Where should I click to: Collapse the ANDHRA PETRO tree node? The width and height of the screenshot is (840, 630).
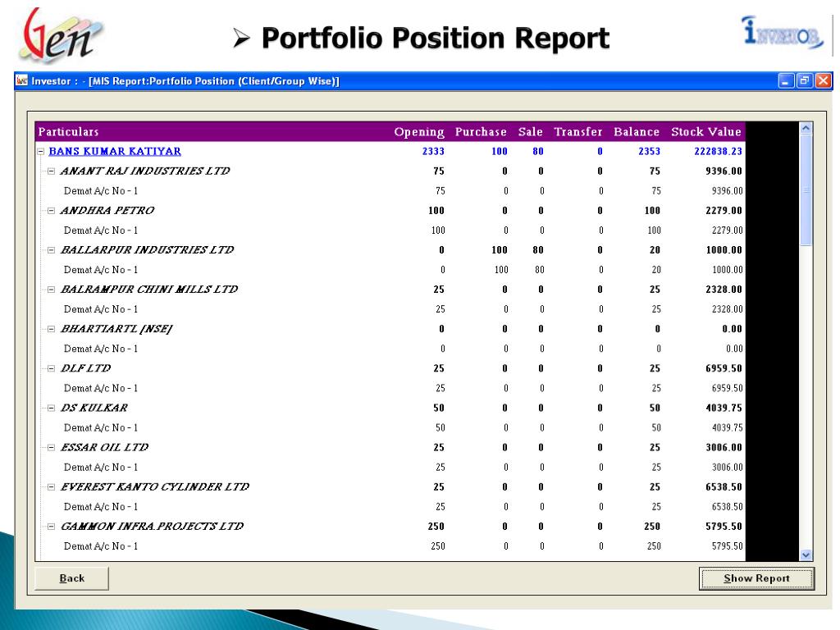pyautogui.click(x=51, y=211)
